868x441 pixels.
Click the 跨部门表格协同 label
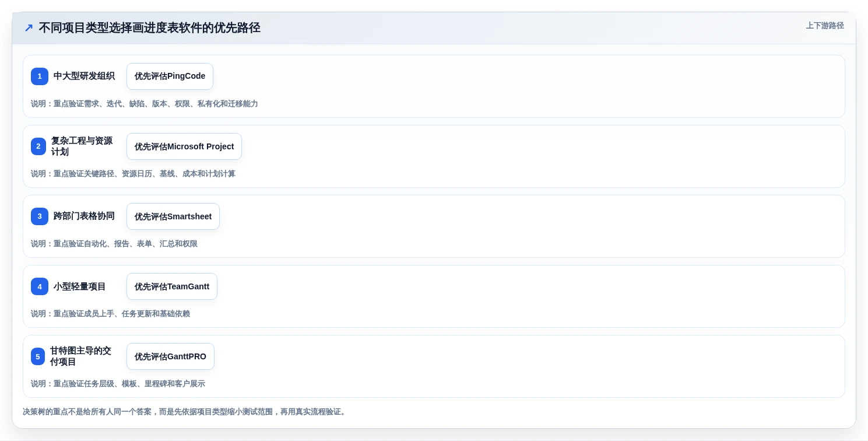click(84, 216)
